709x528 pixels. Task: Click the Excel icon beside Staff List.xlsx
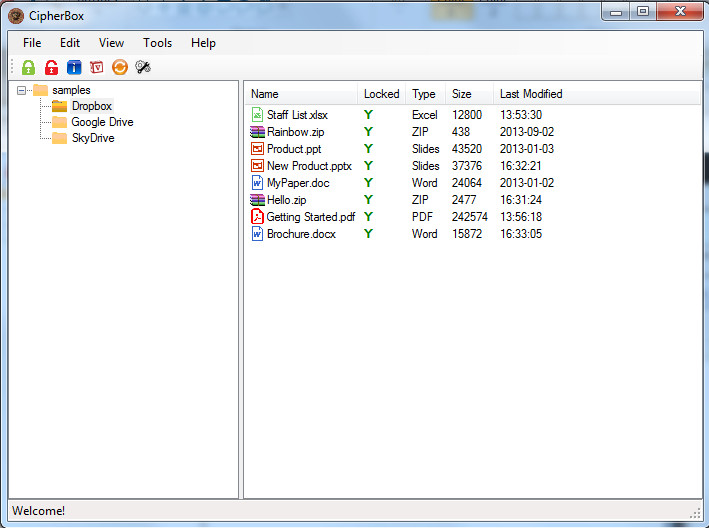[257, 115]
